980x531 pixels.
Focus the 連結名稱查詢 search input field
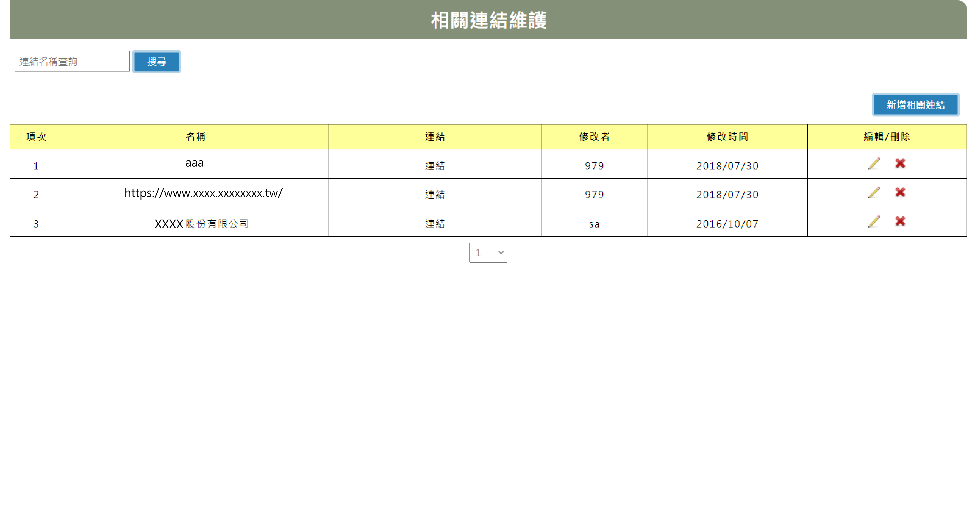click(72, 61)
